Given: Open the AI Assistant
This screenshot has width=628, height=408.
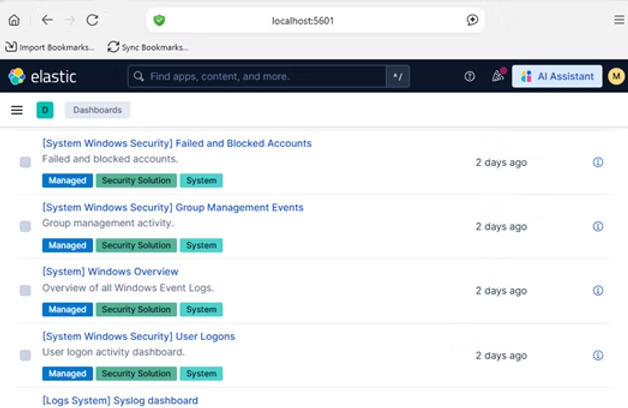Looking at the screenshot, I should (x=557, y=76).
